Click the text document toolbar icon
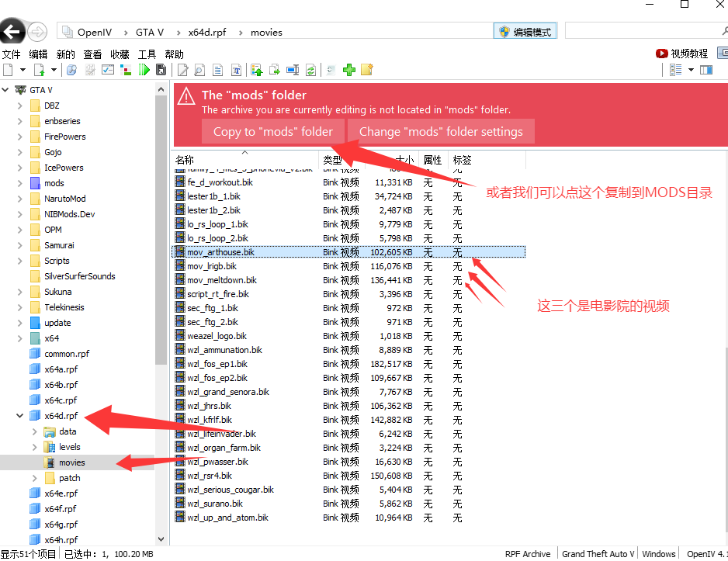This screenshot has height=561, width=728. coord(217,70)
